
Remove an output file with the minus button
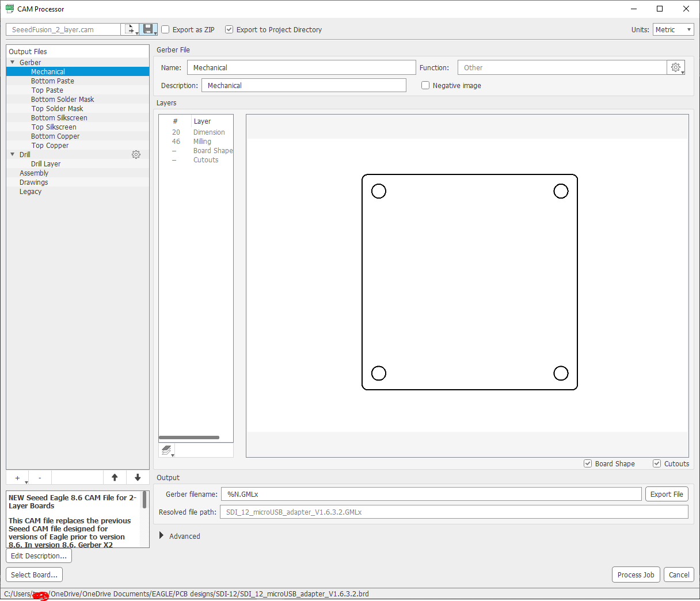coord(40,477)
